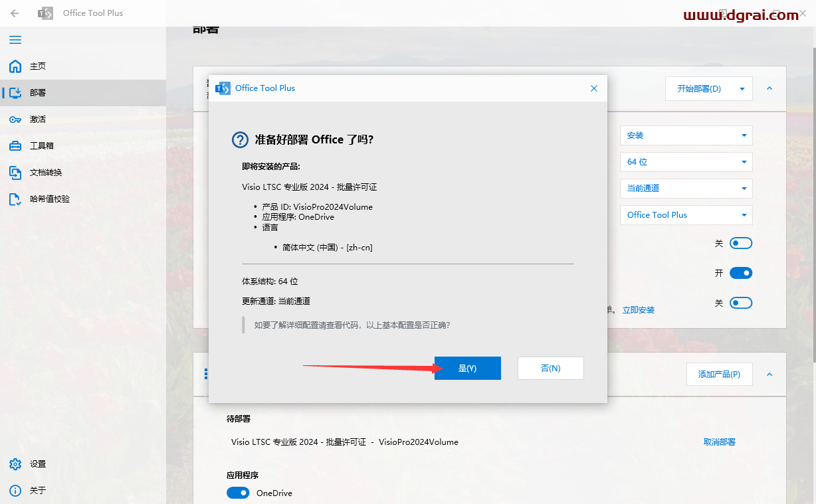
Task: Open the 64 位 architecture dropdown
Action: (686, 162)
